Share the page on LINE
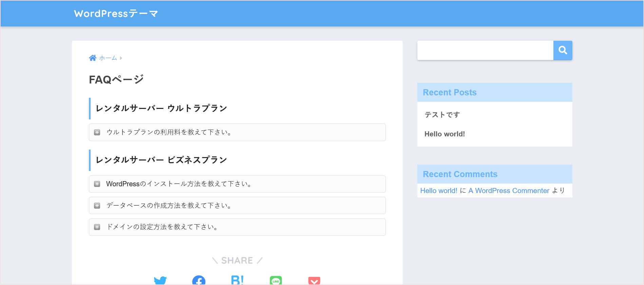 point(276,280)
